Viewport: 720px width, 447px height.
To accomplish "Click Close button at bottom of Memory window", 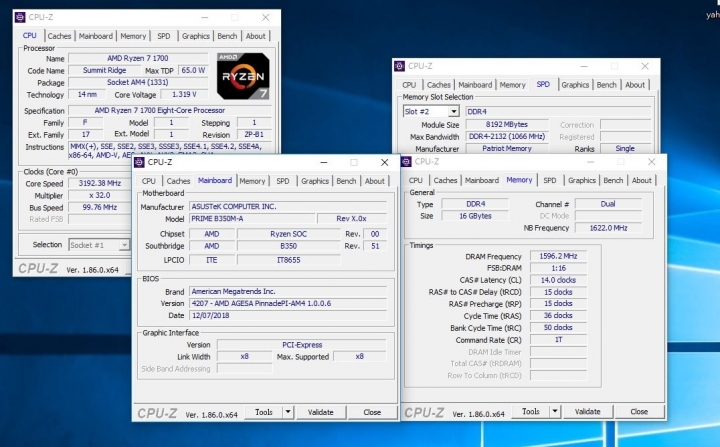I will [639, 411].
